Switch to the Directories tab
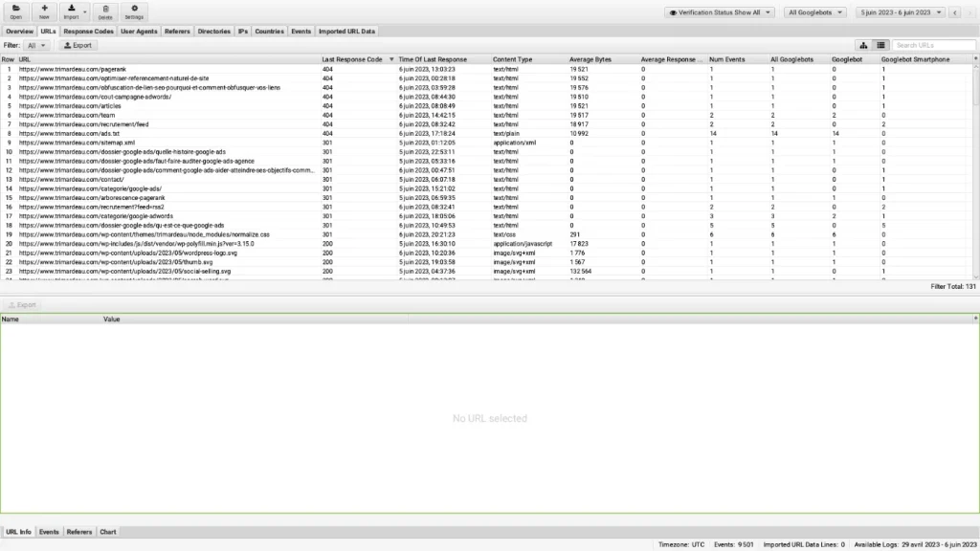The image size is (980, 551). click(x=213, y=32)
